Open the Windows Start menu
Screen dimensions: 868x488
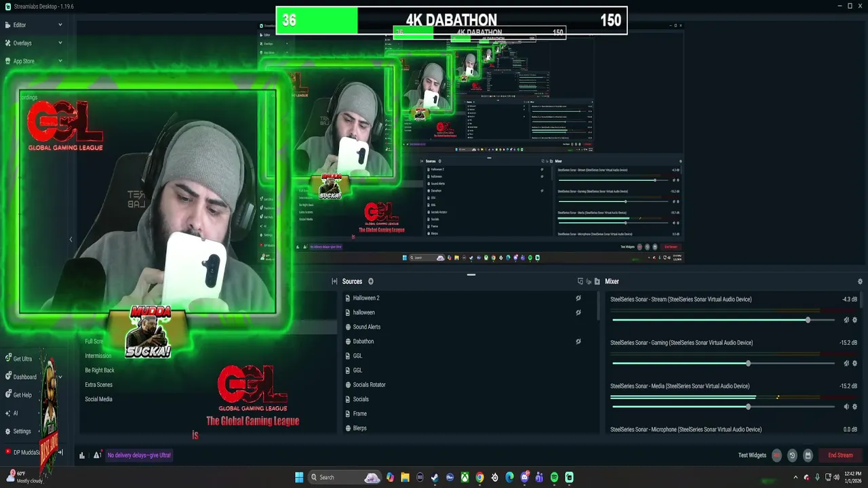pyautogui.click(x=299, y=477)
